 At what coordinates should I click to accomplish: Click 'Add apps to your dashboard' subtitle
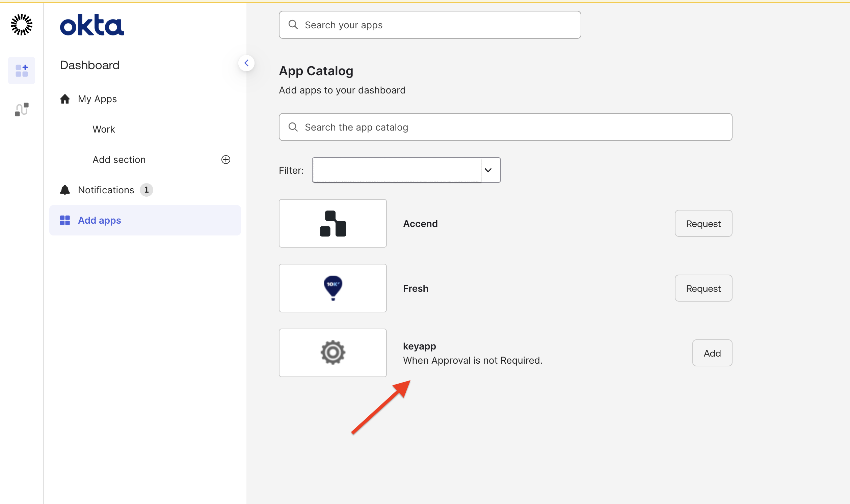342,90
